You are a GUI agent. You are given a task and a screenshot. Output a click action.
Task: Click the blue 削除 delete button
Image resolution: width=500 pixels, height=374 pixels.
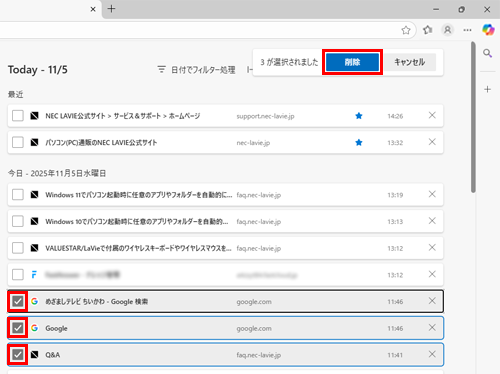point(352,62)
